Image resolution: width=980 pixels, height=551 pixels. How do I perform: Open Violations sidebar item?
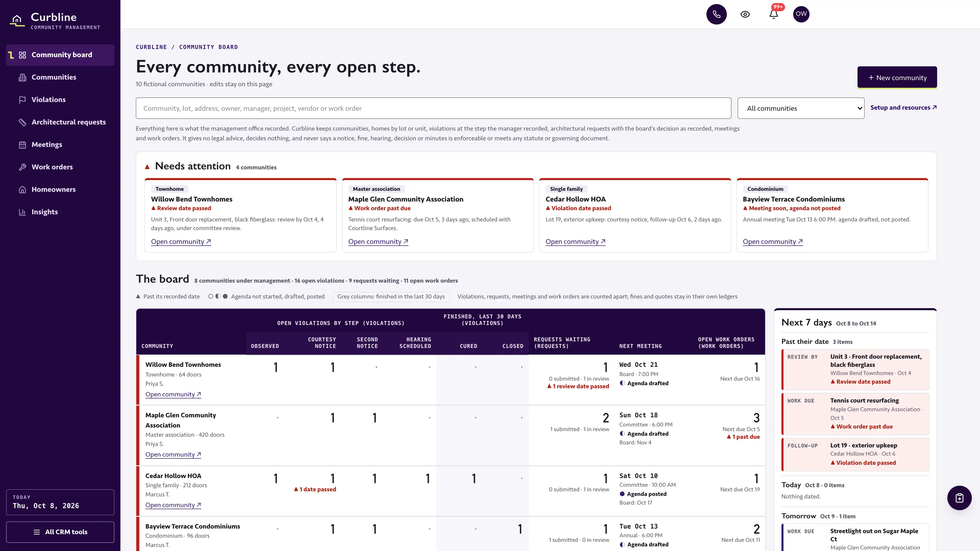[60, 100]
